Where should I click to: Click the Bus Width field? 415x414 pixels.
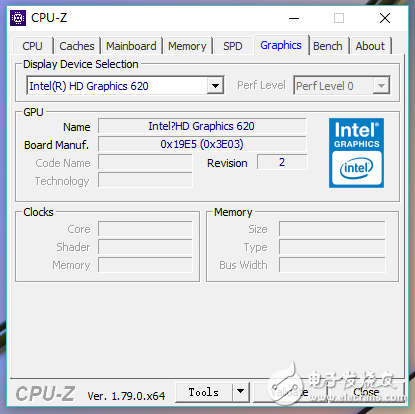pos(332,265)
